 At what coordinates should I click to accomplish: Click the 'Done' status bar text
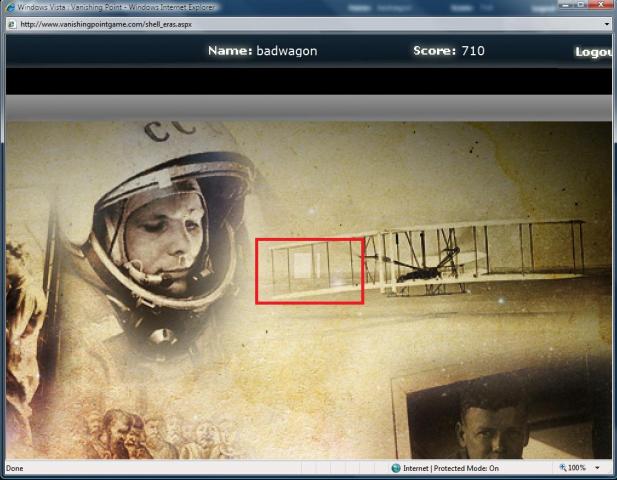(15, 468)
